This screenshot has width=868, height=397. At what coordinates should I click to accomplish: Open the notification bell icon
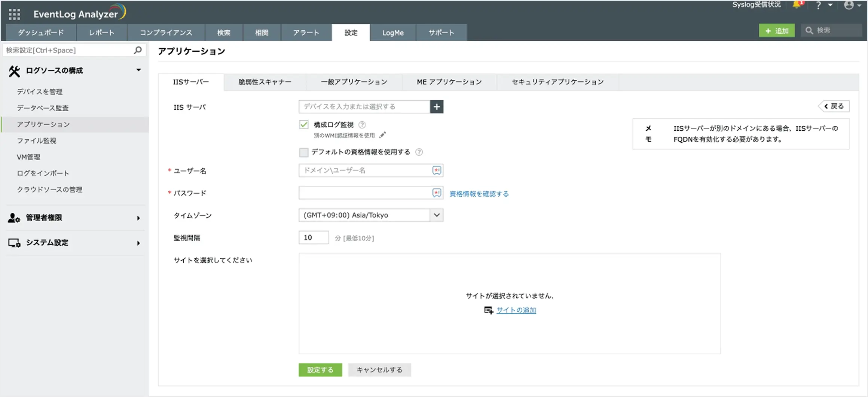tap(797, 4)
